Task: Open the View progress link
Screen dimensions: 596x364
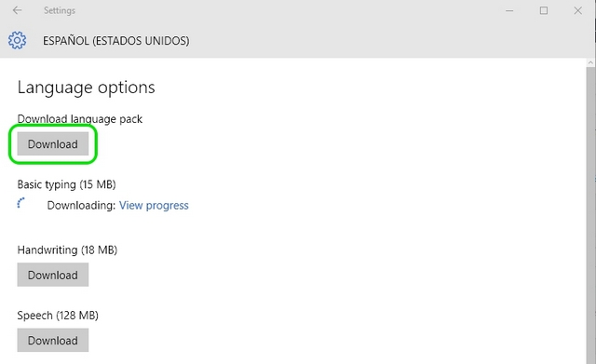Action: click(154, 206)
